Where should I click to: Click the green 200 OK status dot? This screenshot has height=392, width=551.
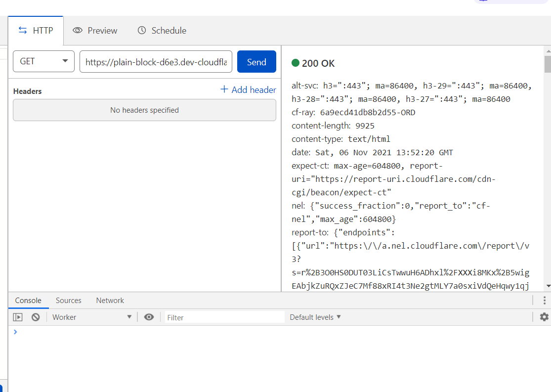295,63
